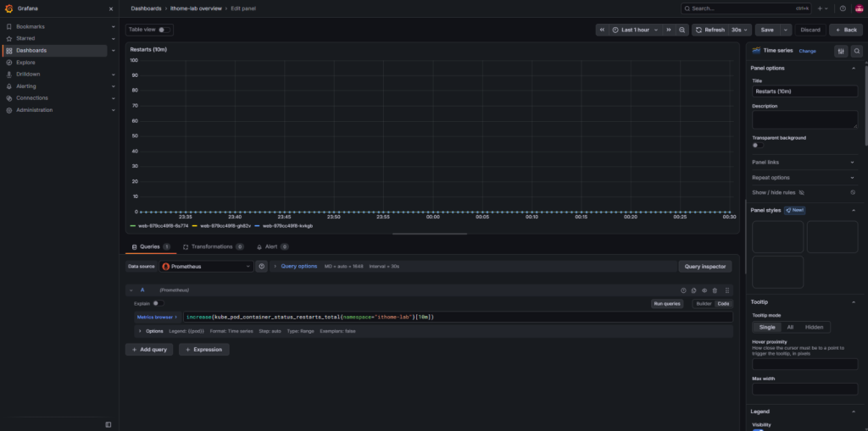Zoom out the time range

pyautogui.click(x=682, y=30)
